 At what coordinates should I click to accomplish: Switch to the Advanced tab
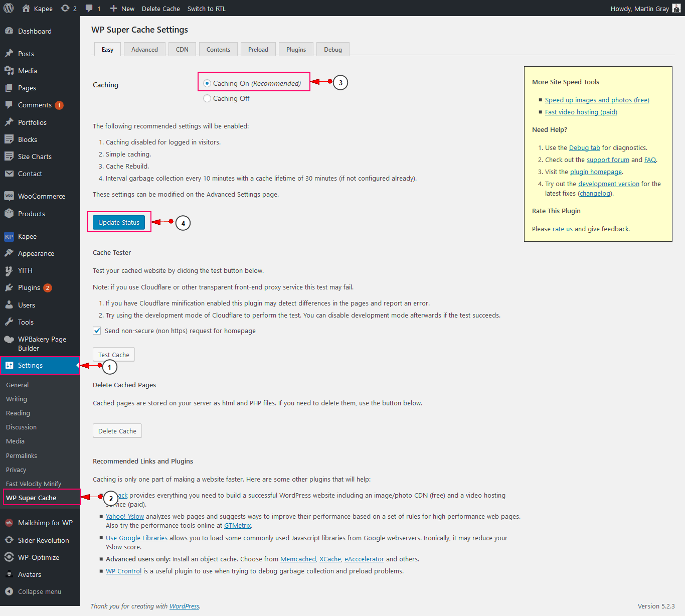tap(144, 49)
